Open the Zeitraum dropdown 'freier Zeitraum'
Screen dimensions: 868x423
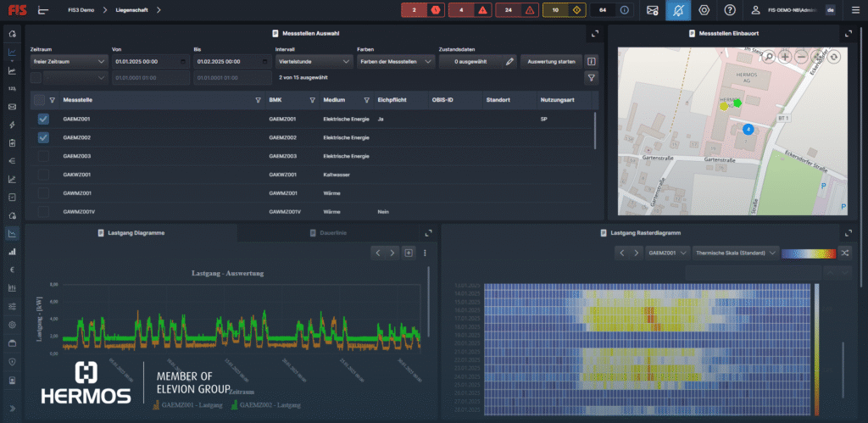pyautogui.click(x=69, y=61)
